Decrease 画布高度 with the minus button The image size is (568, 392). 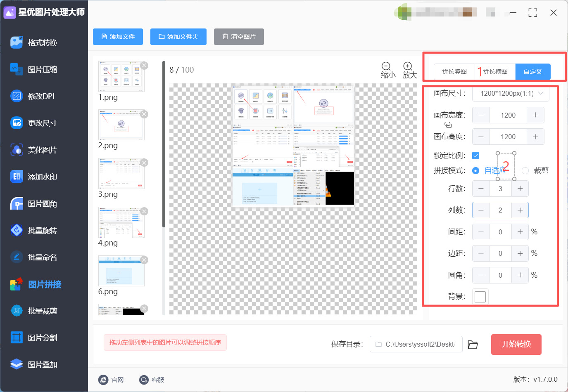481,137
